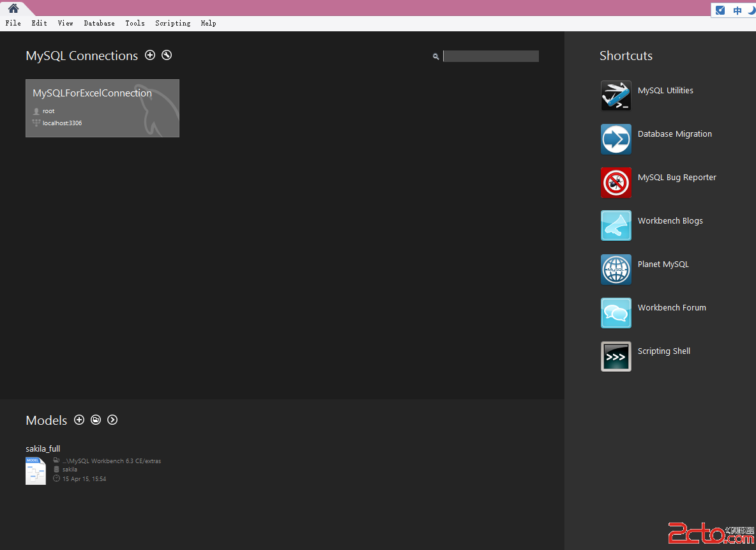Click the sakila schema name
The image size is (756, 550).
[70, 470]
